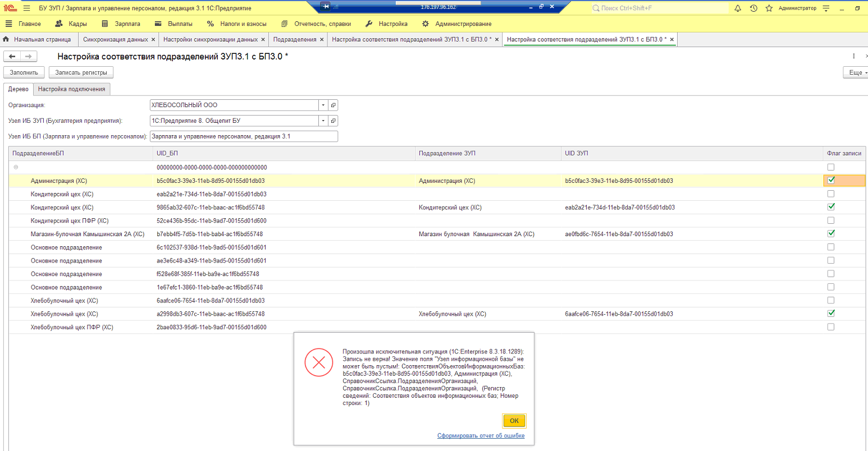
Task: Open the 1C main menu hamburger icon
Action: (x=26, y=8)
